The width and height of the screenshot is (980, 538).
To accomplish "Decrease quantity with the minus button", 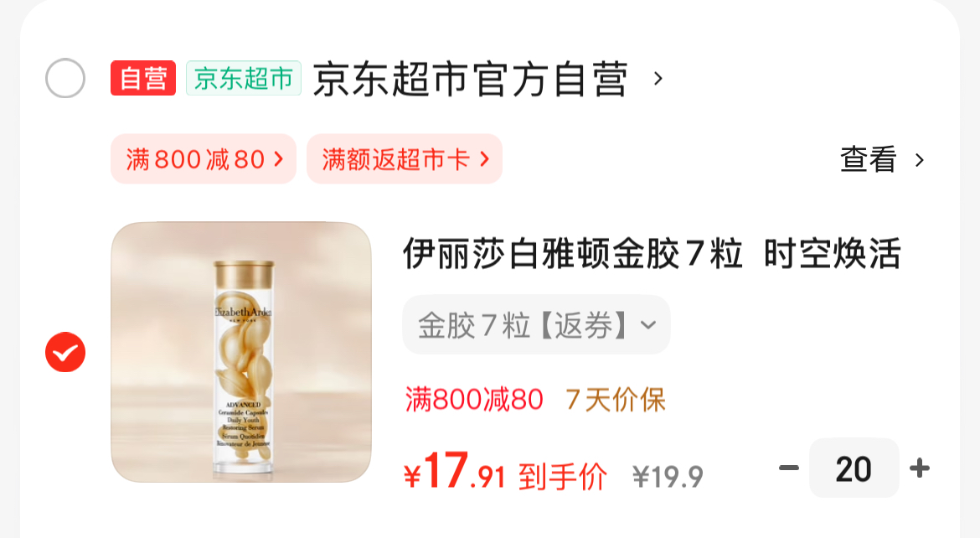I will (x=789, y=468).
